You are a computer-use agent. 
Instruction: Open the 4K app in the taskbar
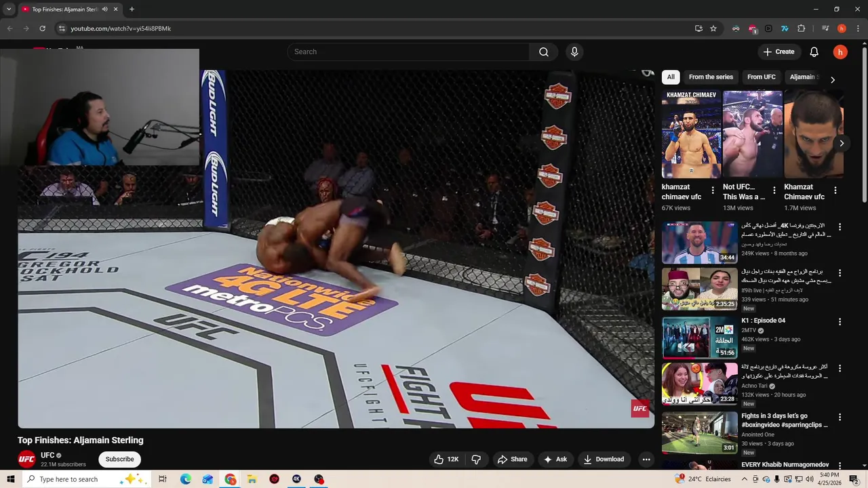[296, 479]
